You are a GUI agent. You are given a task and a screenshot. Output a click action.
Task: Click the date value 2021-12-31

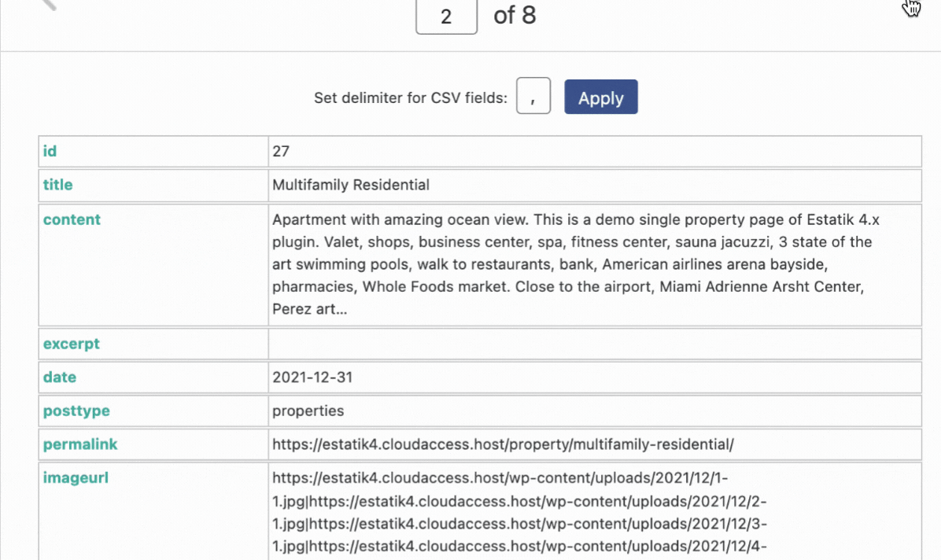[x=312, y=378]
